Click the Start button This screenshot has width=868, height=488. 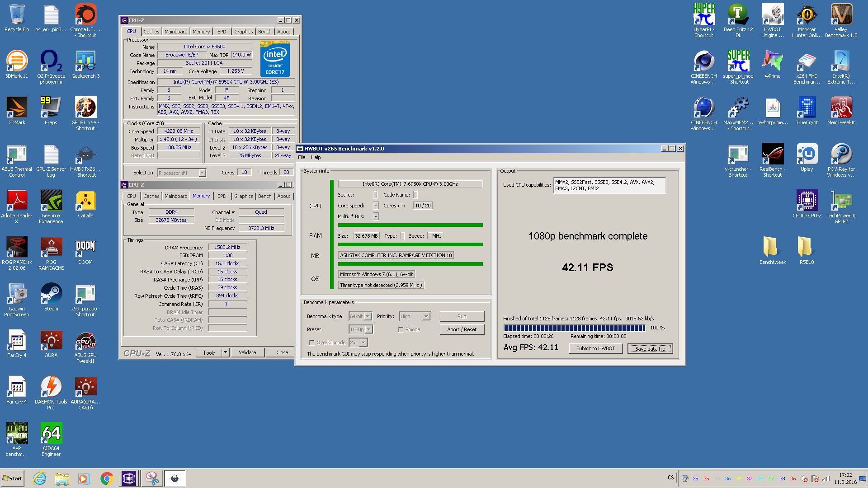pos(13,479)
